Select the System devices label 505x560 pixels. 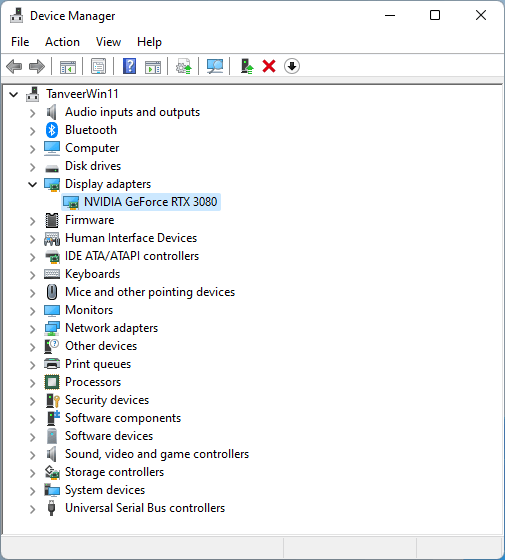coord(105,490)
